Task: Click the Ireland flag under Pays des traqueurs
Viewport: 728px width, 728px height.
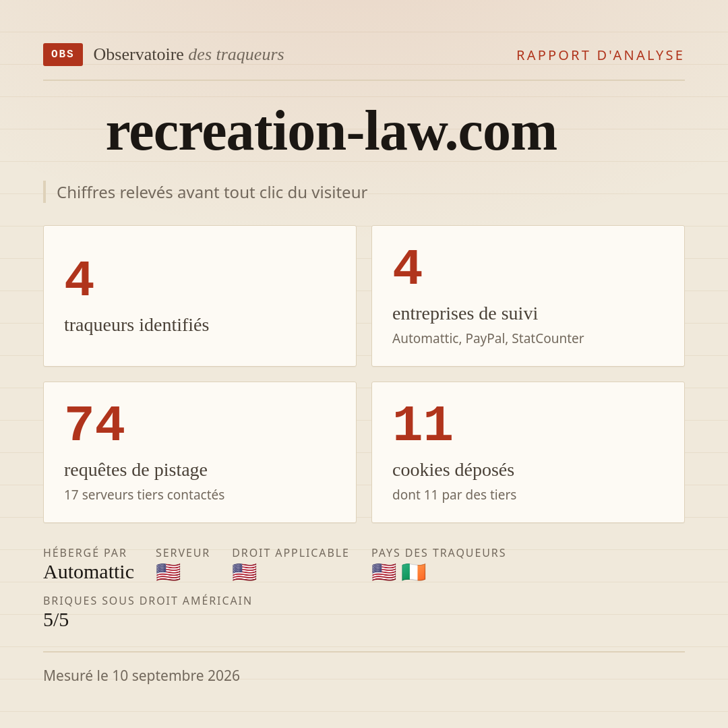Action: [x=414, y=572]
